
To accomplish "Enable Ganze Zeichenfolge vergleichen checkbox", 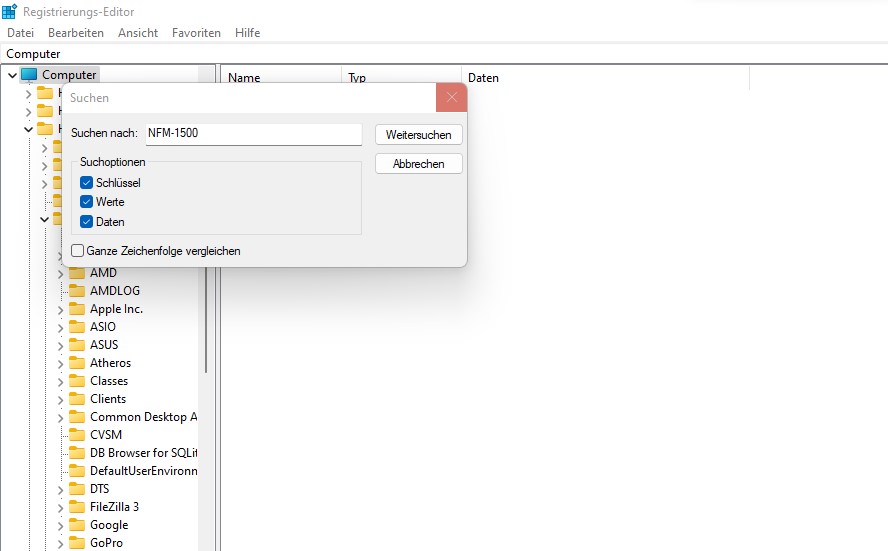I will 78,250.
